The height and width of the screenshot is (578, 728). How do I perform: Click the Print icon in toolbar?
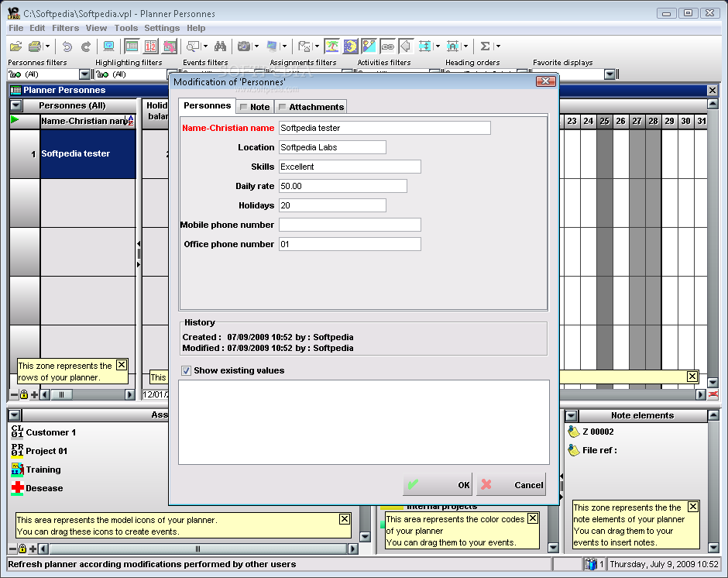coord(35,46)
